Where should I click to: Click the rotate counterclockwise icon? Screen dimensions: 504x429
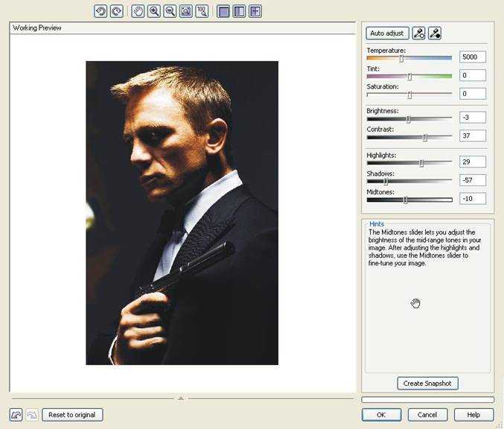click(101, 12)
